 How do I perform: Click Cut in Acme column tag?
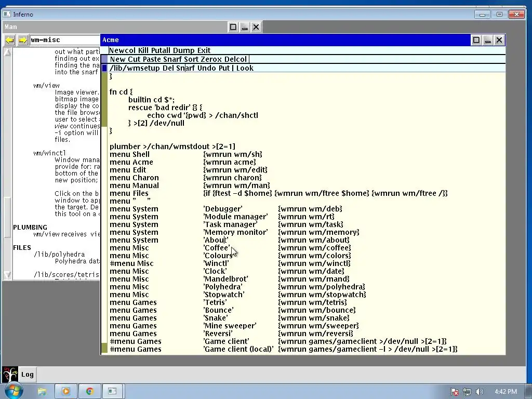click(x=134, y=59)
